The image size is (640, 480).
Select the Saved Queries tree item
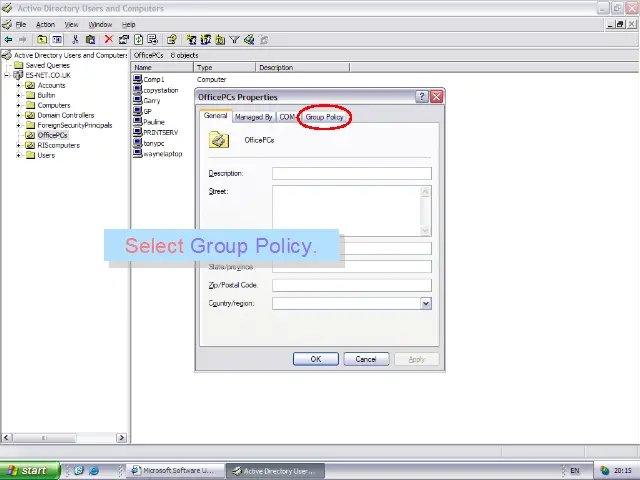47,65
